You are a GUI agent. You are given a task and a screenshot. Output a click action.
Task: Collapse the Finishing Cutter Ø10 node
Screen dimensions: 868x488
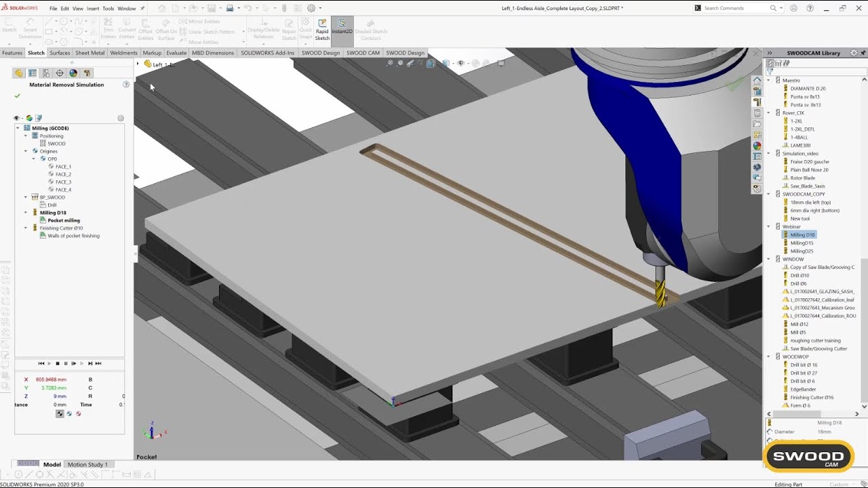(26, 228)
